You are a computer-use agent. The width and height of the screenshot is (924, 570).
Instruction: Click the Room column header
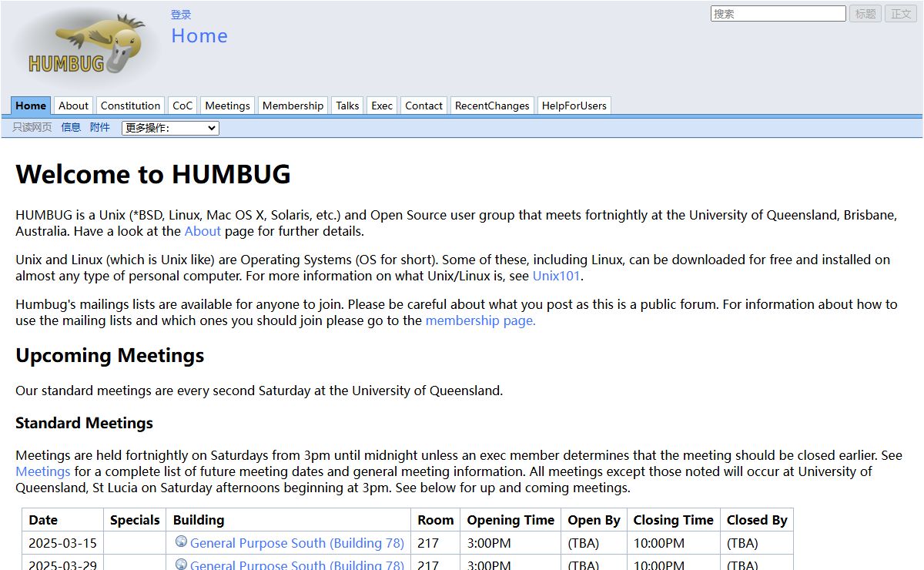pyautogui.click(x=436, y=520)
